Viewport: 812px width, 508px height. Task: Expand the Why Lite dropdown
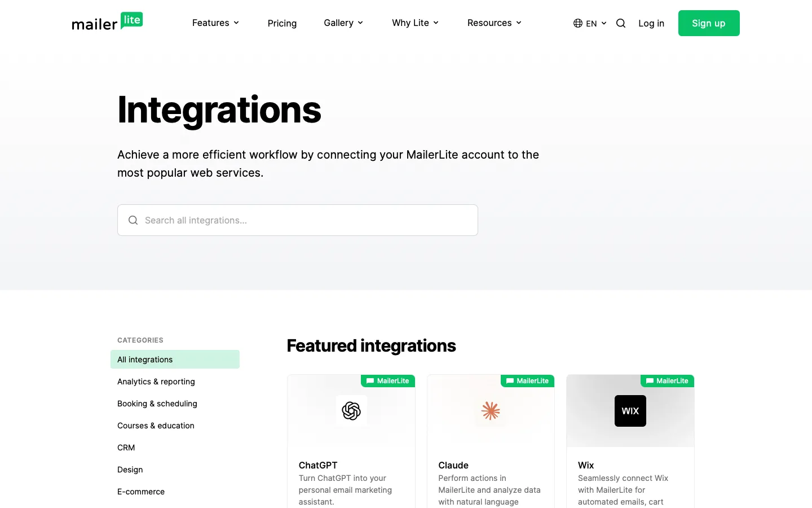(x=415, y=23)
